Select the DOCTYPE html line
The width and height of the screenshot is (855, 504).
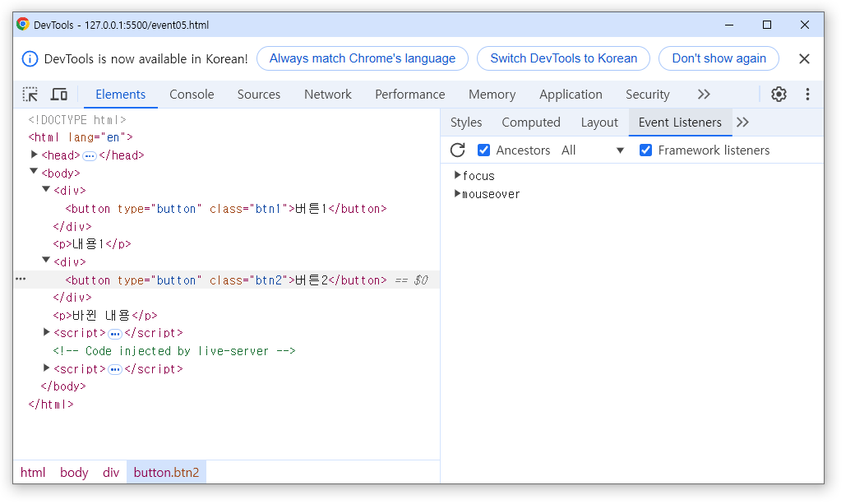point(79,121)
